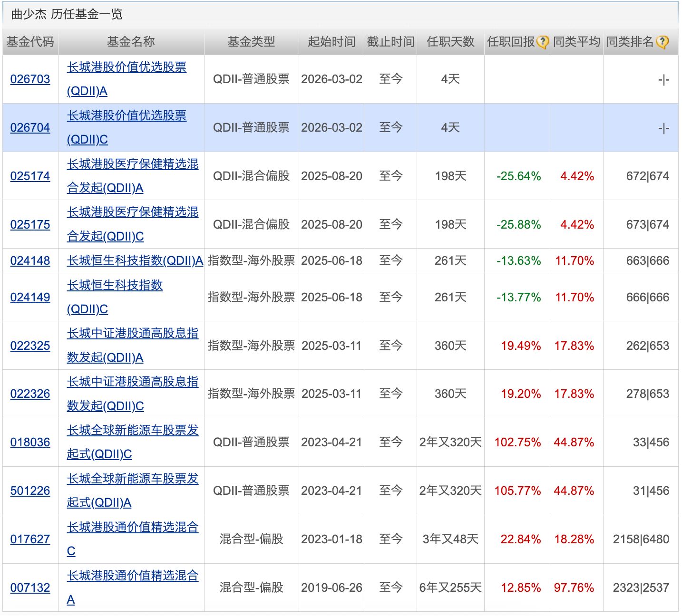Screen dimensions: 682x616
Task: Click help icon next to 同类排名 header
Action: point(662,42)
